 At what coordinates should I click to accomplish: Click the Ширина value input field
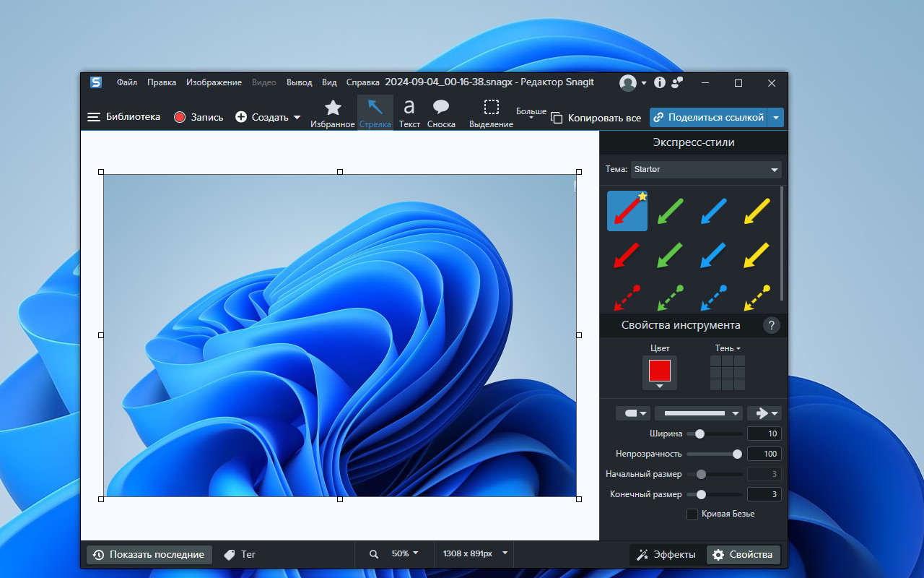[764, 433]
